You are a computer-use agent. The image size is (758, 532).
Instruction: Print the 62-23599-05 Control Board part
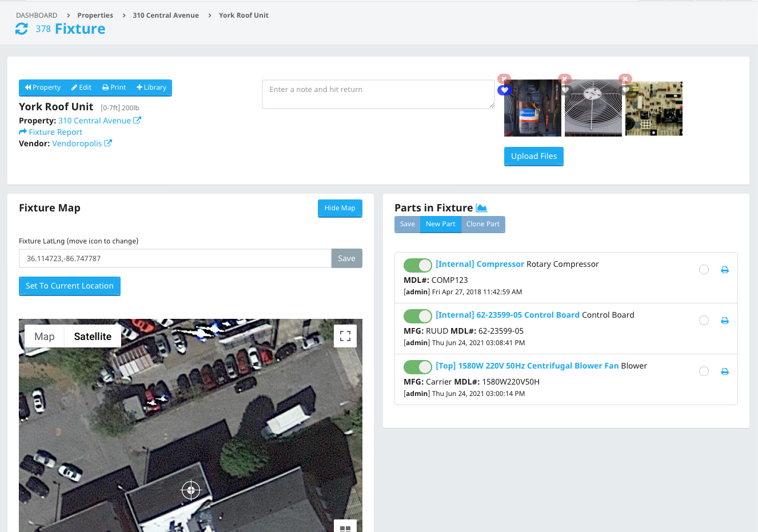(x=725, y=321)
